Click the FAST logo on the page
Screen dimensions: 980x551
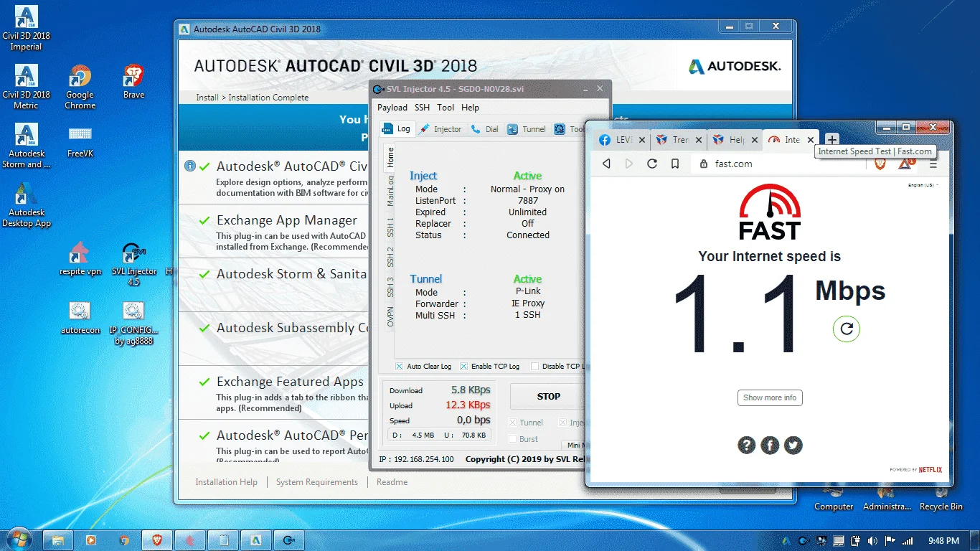pos(770,213)
